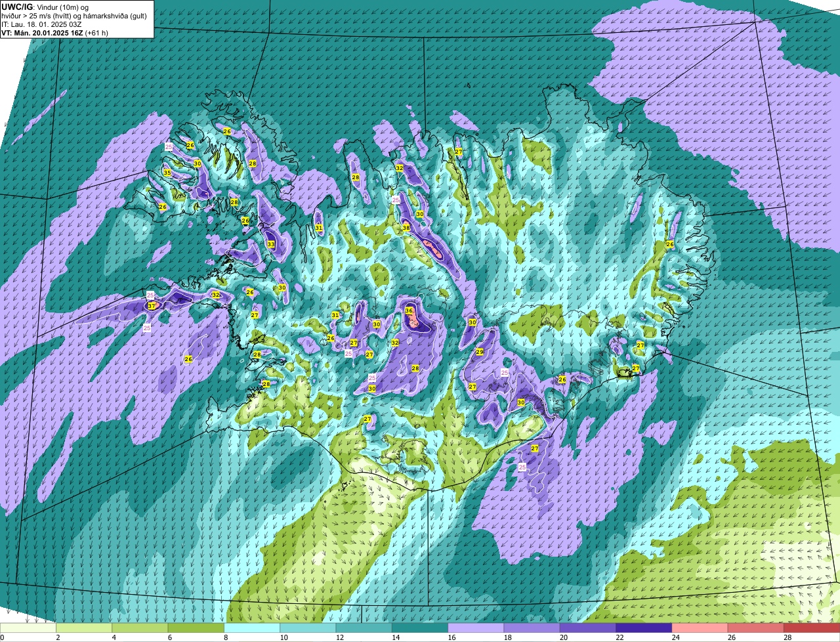Click the light green 2–4 m/s legend swatch
Screen dimensions: 840x642
84,628
